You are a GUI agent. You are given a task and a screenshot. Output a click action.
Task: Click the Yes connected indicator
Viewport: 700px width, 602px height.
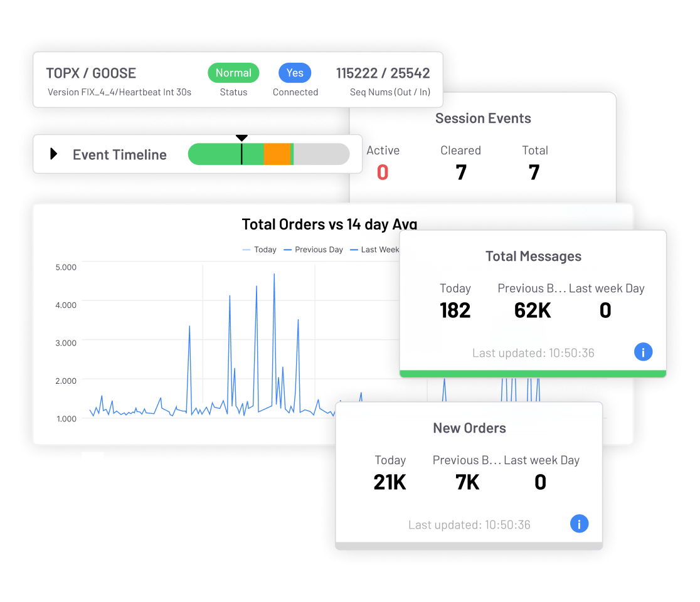pyautogui.click(x=295, y=73)
